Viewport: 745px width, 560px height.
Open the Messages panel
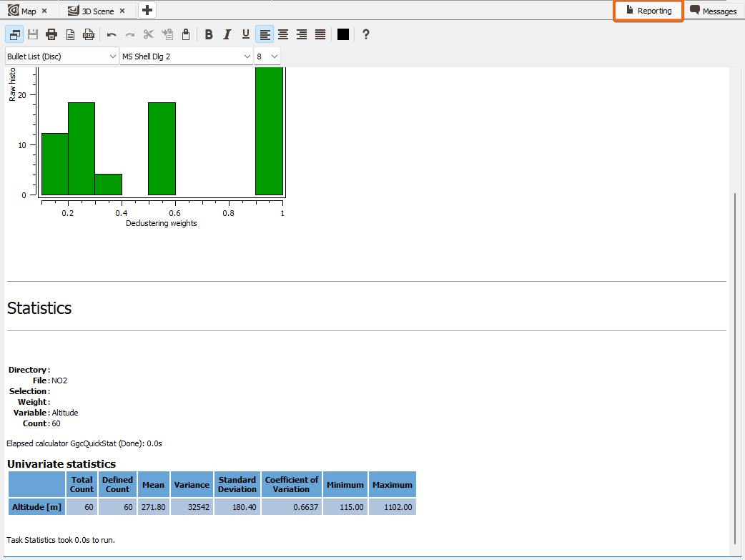tap(714, 11)
